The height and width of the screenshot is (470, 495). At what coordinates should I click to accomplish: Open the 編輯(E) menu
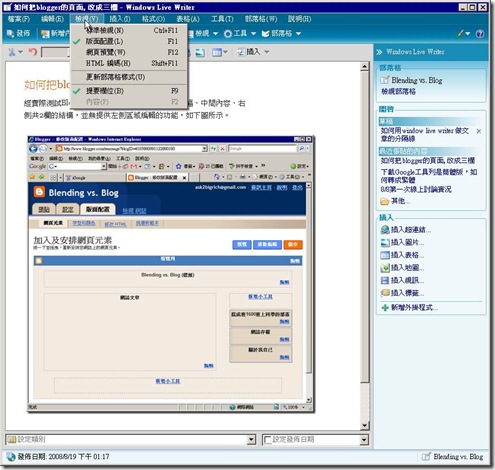tap(52, 19)
